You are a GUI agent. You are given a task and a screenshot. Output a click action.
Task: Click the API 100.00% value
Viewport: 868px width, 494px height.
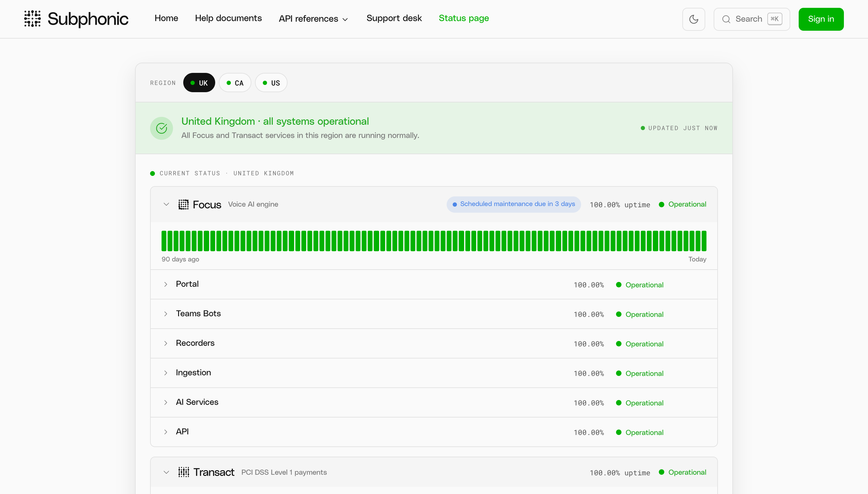(589, 433)
